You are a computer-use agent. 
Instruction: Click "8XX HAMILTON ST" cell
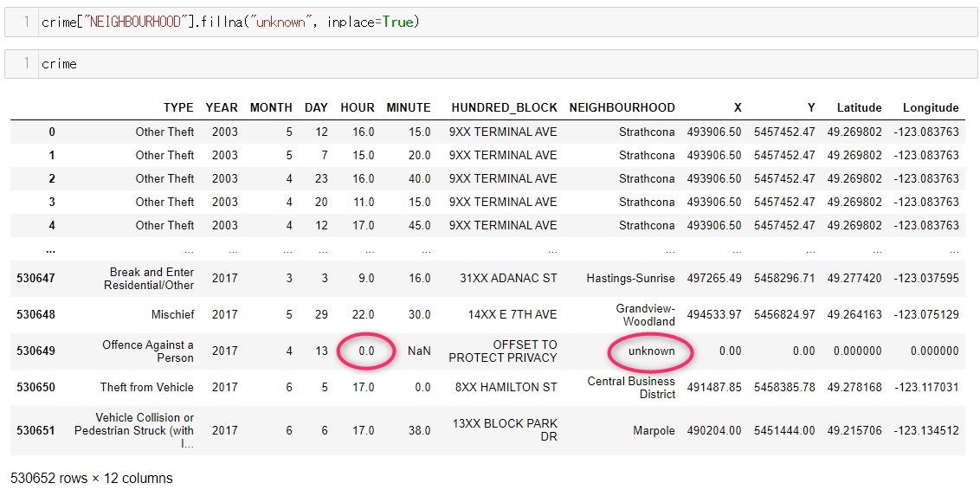(x=506, y=387)
